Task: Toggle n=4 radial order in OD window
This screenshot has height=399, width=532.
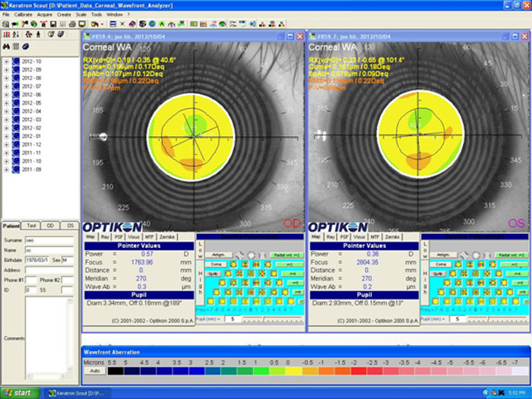Action: [292, 274]
